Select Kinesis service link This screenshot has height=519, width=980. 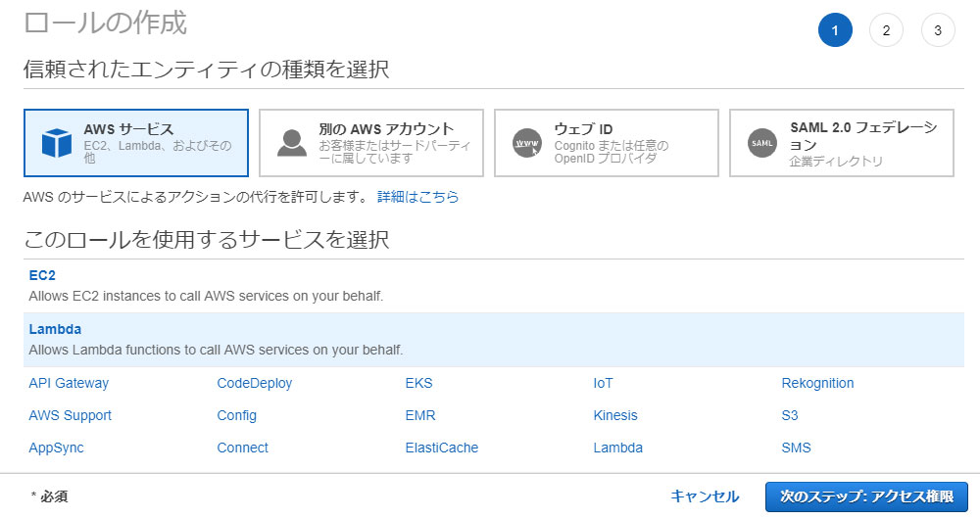click(x=615, y=415)
